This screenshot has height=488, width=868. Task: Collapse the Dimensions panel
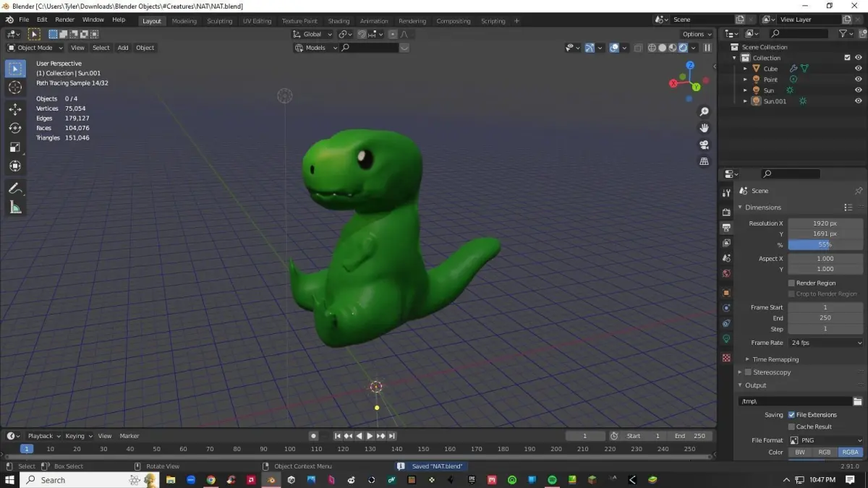point(740,207)
